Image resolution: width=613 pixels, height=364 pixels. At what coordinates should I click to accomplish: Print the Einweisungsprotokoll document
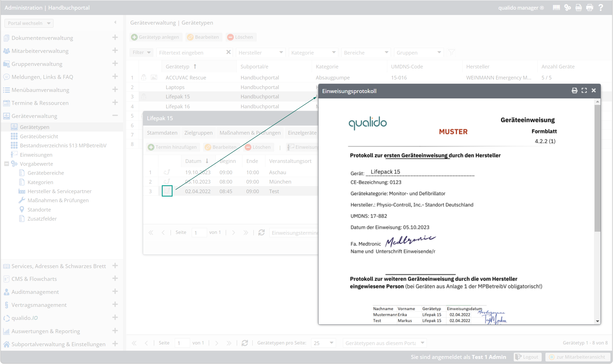(x=575, y=91)
